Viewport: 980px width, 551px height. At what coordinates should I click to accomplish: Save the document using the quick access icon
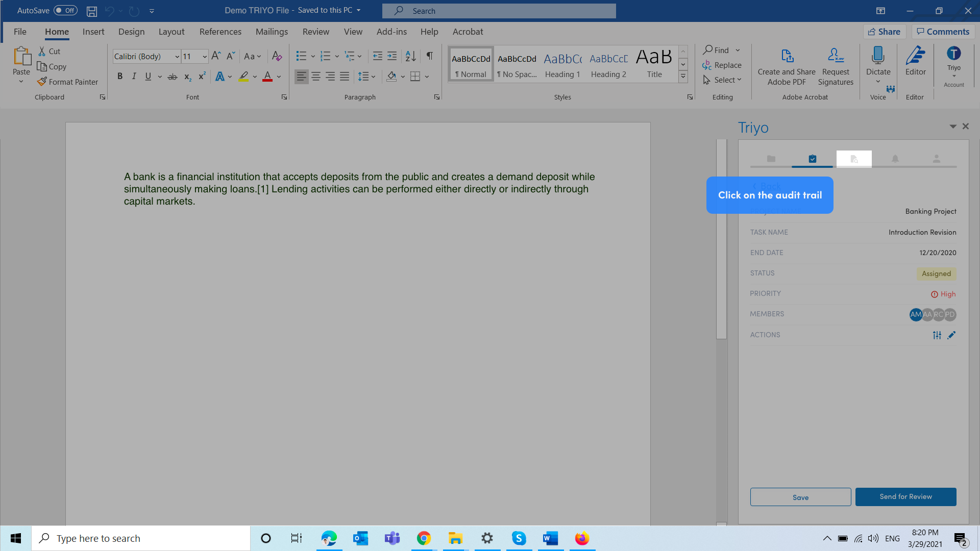tap(92, 11)
